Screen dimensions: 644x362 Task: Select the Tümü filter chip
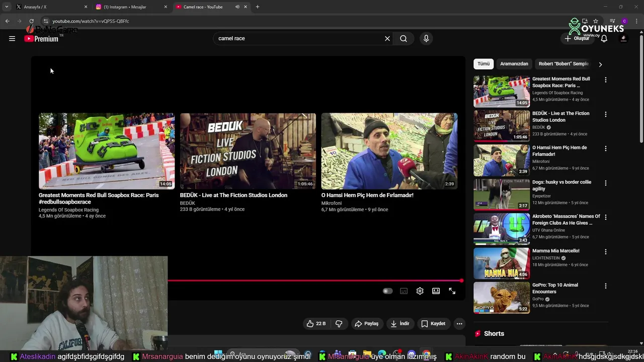pyautogui.click(x=484, y=64)
